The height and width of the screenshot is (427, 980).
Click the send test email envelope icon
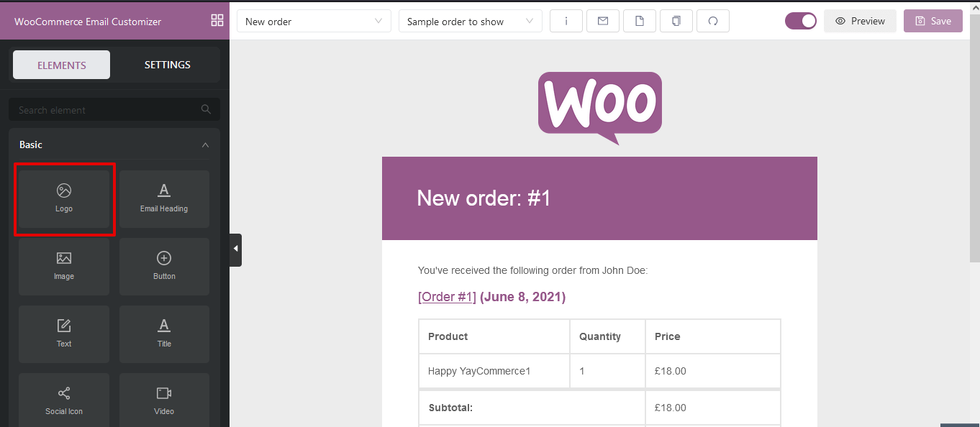(x=603, y=21)
